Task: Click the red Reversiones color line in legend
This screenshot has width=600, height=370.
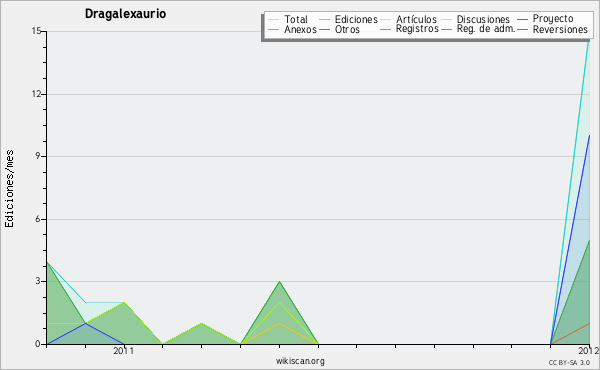Action: pyautogui.click(x=522, y=29)
